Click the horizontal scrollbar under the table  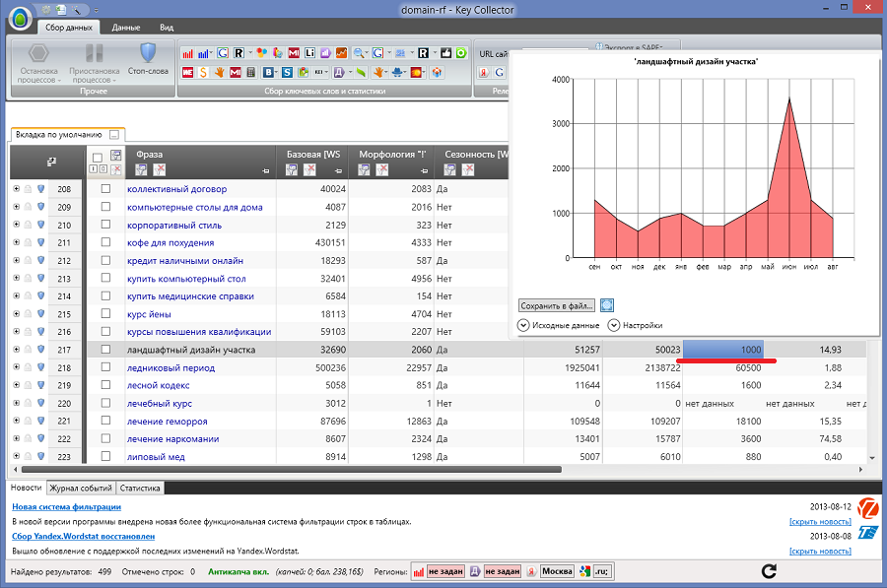pos(292,469)
